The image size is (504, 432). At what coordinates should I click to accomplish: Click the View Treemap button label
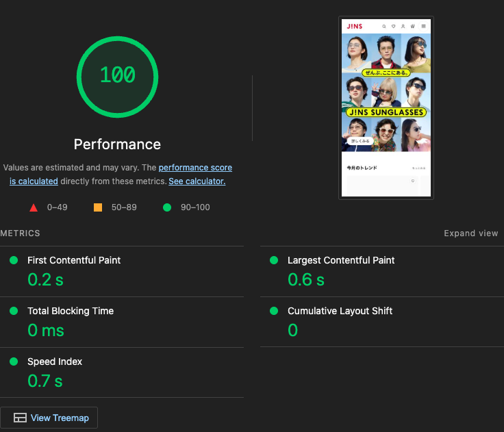pos(60,418)
